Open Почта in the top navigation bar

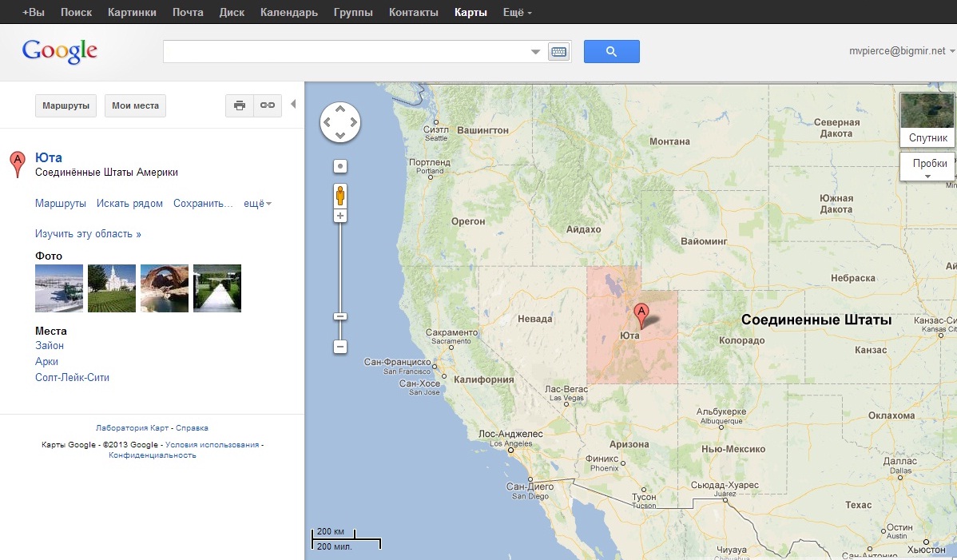point(188,13)
